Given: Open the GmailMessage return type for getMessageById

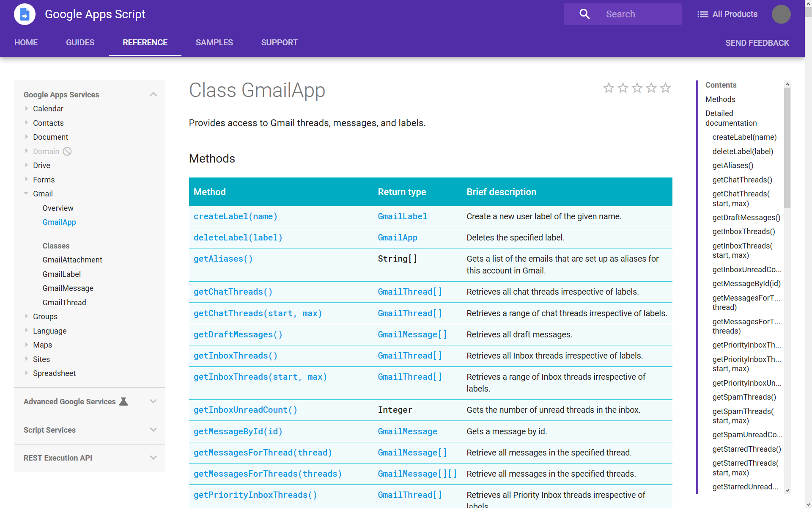Looking at the screenshot, I should tap(408, 431).
